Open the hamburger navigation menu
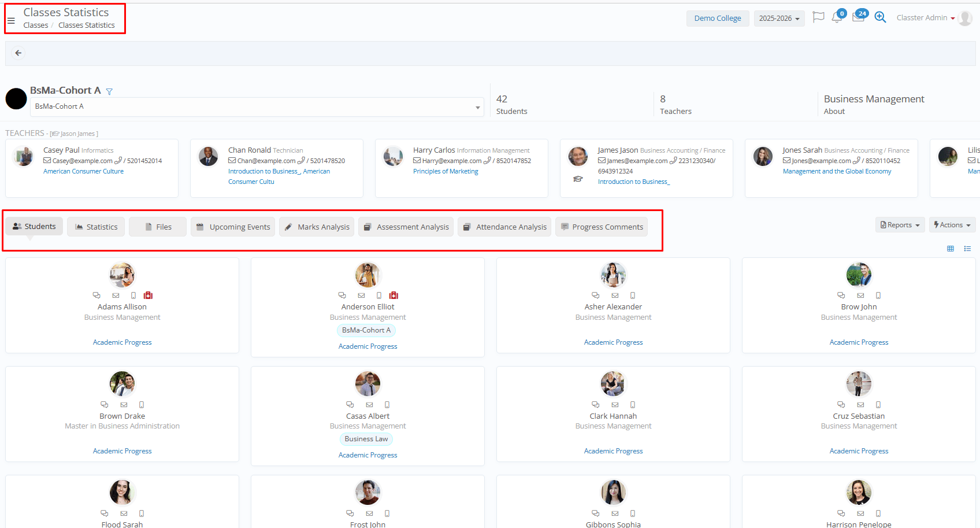The width and height of the screenshot is (980, 528). (x=11, y=21)
